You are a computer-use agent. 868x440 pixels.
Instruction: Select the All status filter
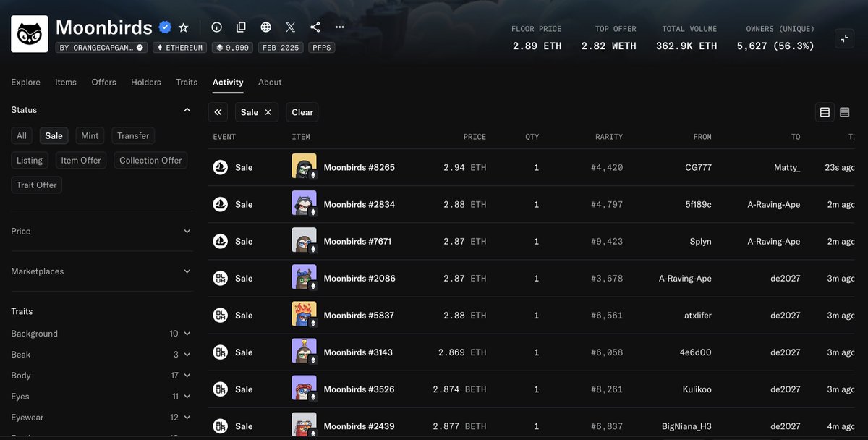(x=22, y=135)
